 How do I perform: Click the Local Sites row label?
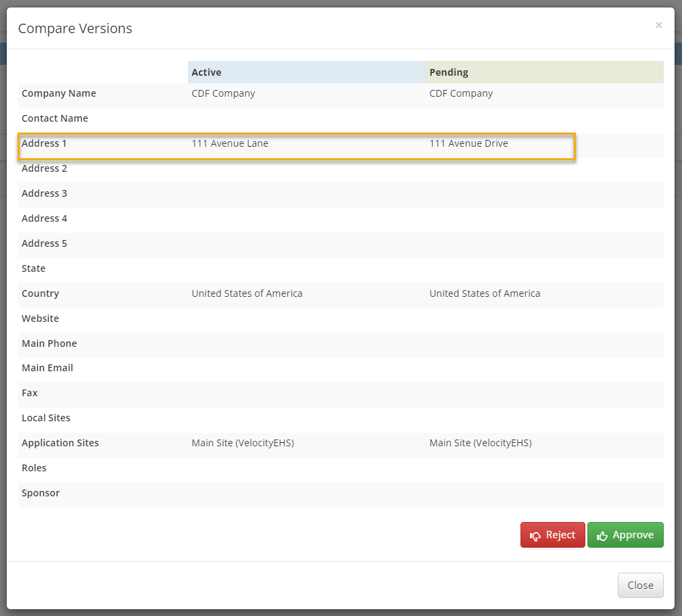46,418
